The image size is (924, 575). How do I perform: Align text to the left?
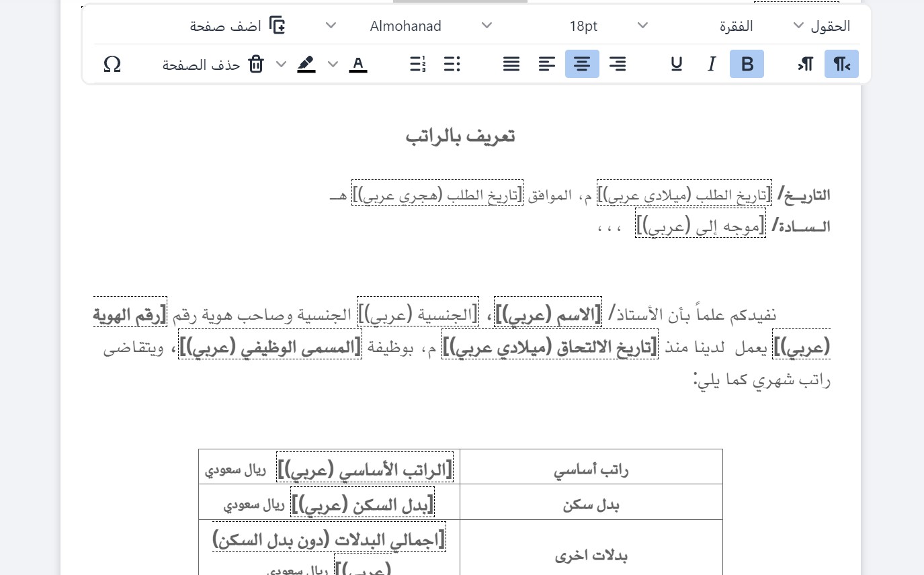(547, 64)
